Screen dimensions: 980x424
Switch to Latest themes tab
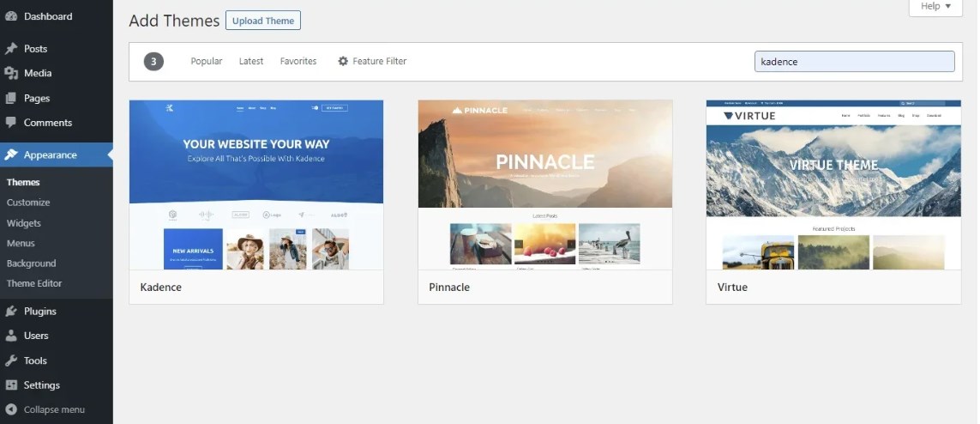(x=251, y=61)
